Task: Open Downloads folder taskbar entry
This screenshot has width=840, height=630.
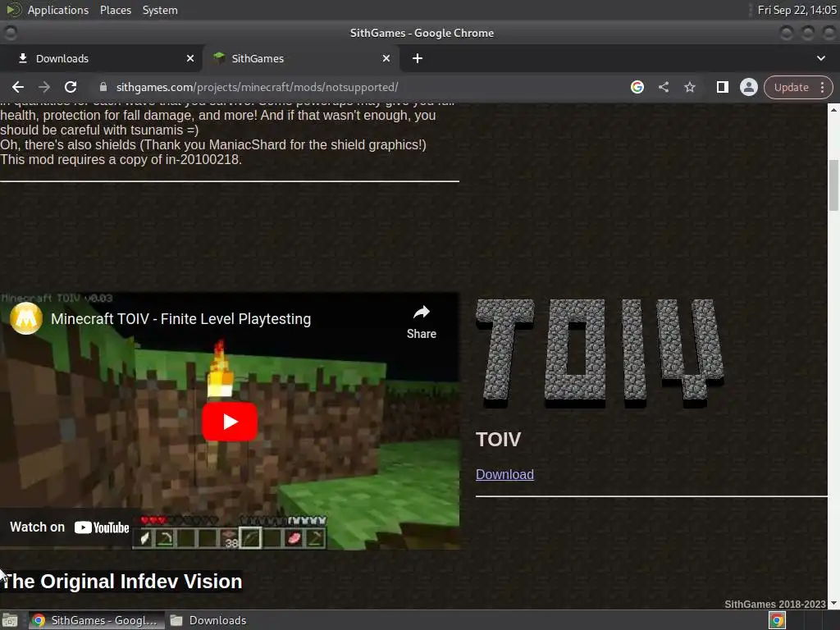Action: point(208,620)
